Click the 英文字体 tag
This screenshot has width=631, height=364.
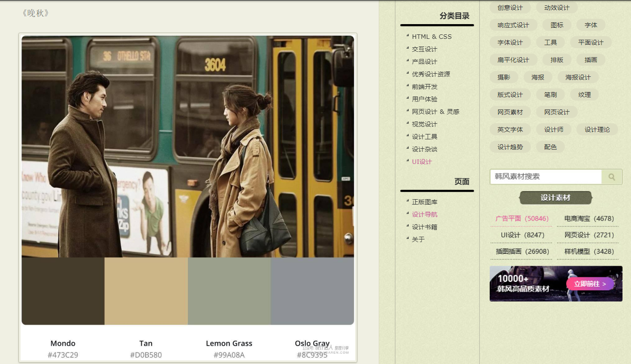pos(510,130)
